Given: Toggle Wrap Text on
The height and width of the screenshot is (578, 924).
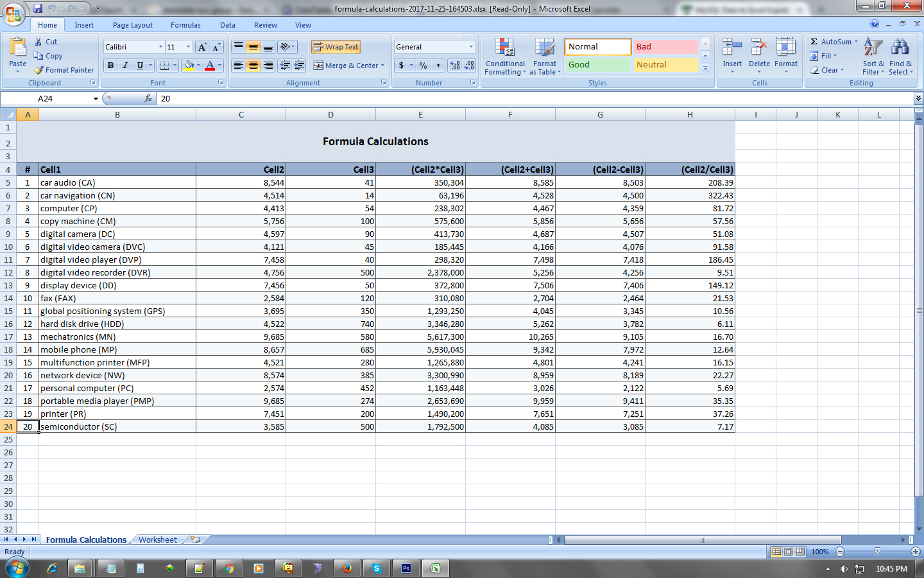Looking at the screenshot, I should 336,47.
